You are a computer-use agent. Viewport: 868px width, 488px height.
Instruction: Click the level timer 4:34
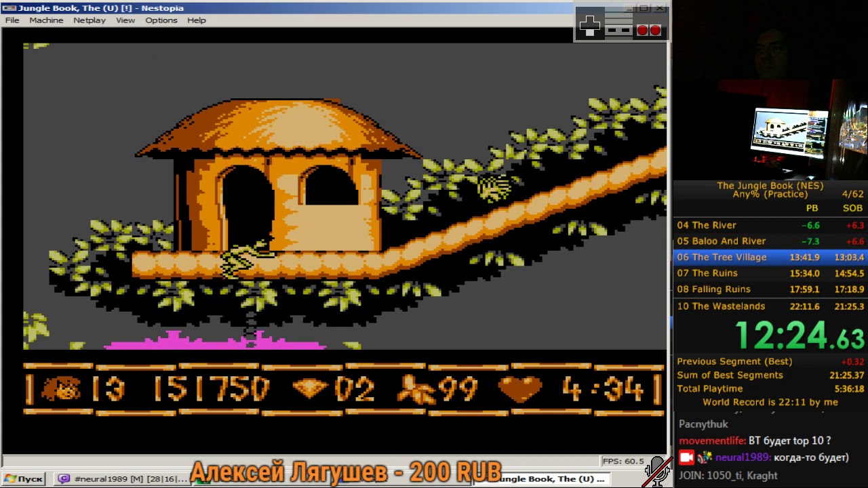[603, 389]
